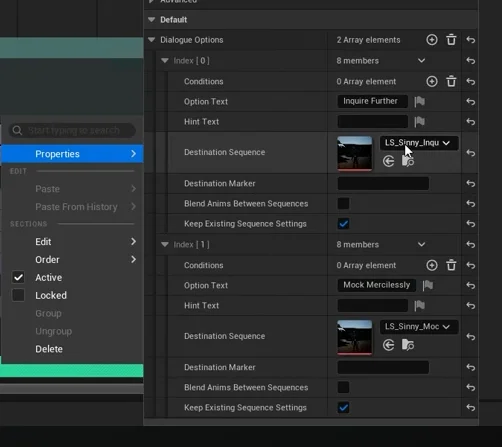Viewport: 502px width, 447px height.
Task: Reset Index [0] Destination Sequence to default
Action: 470,153
